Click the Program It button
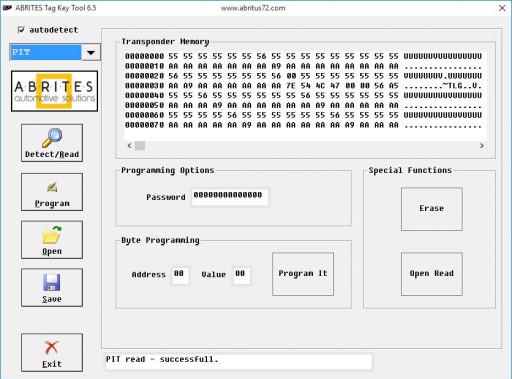 tap(303, 274)
